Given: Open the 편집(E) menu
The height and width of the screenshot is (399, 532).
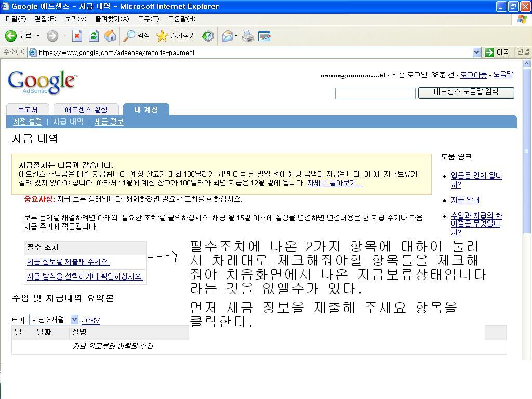Looking at the screenshot, I should [46, 19].
